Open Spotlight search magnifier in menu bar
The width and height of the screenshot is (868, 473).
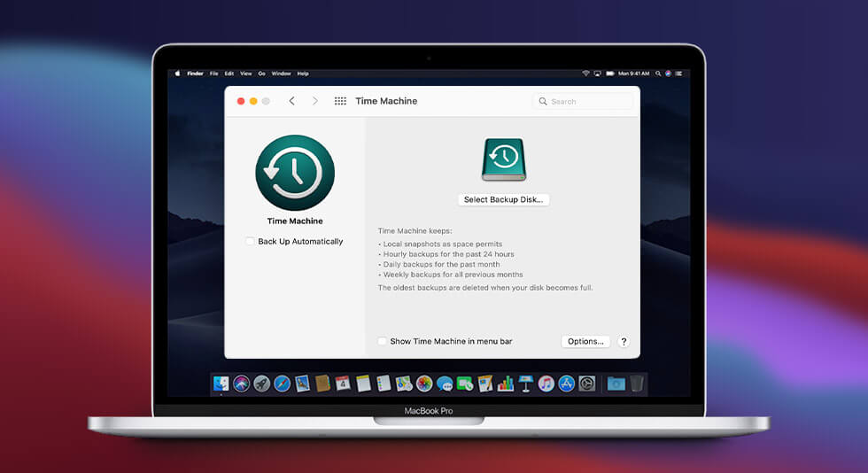coord(658,74)
